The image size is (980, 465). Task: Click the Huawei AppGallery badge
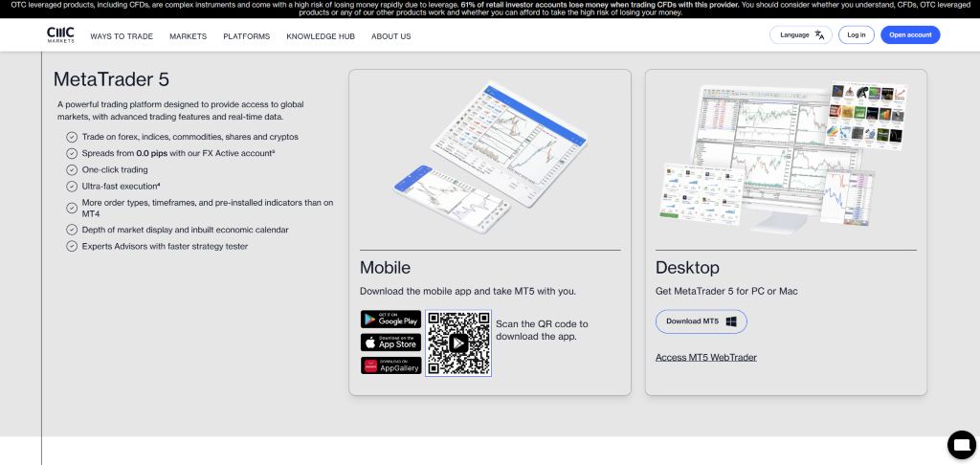click(x=390, y=365)
